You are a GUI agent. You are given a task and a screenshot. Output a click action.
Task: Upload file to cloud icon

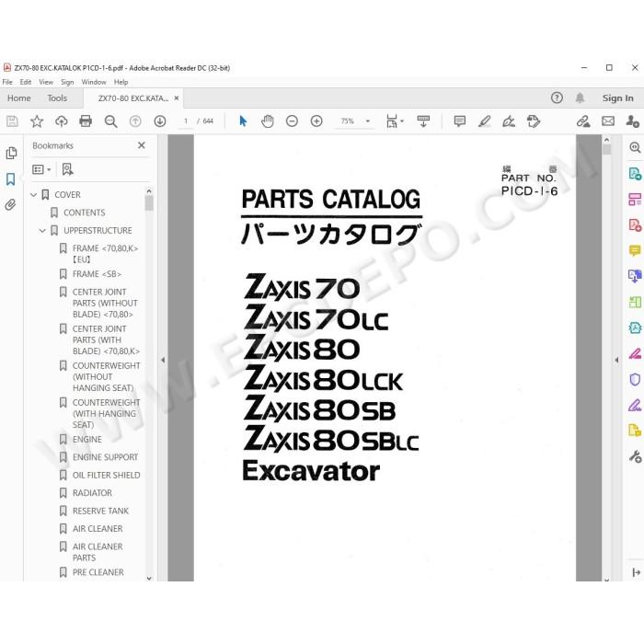click(x=62, y=121)
